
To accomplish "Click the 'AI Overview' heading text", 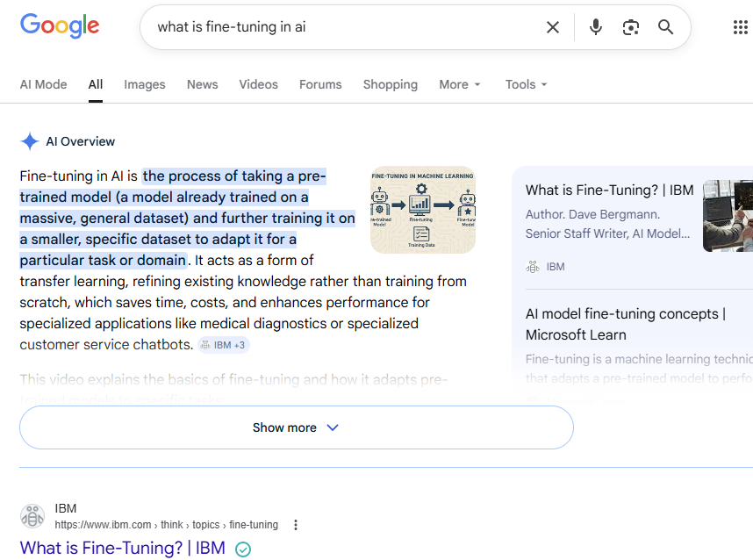I will click(80, 141).
